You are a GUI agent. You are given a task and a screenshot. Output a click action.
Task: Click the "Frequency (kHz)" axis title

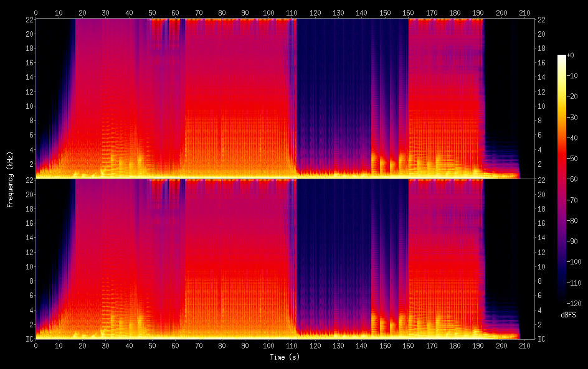point(10,179)
